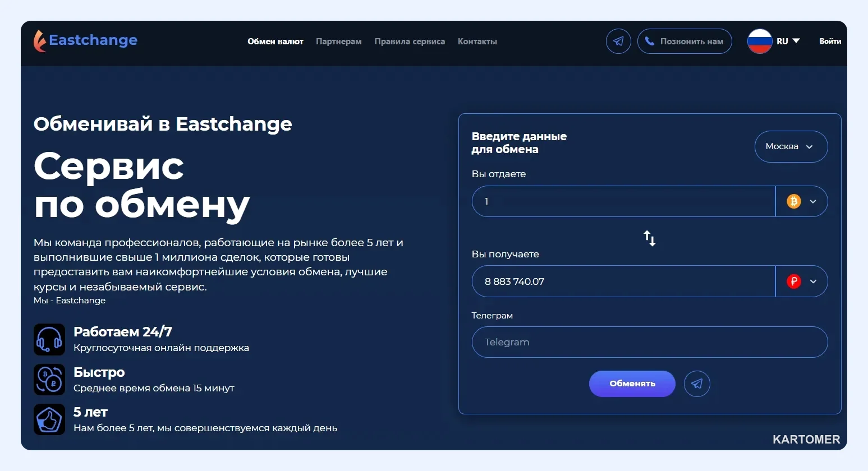
Task: Click the Обменивай в Eastchange heading
Action: [x=163, y=124]
